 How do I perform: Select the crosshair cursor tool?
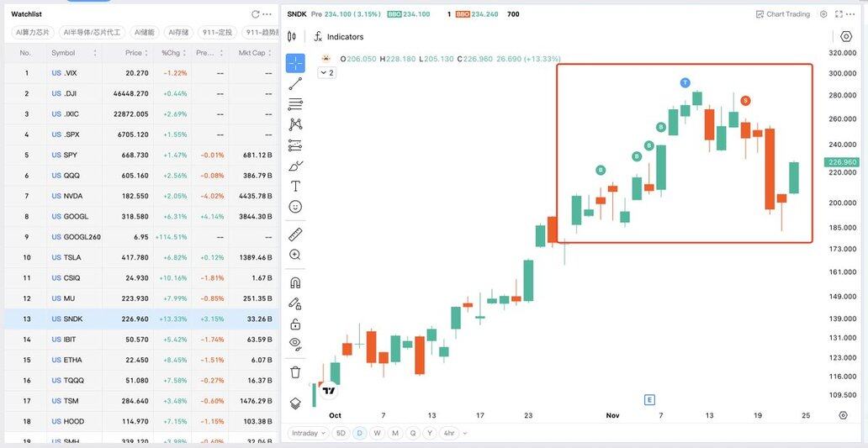(295, 63)
